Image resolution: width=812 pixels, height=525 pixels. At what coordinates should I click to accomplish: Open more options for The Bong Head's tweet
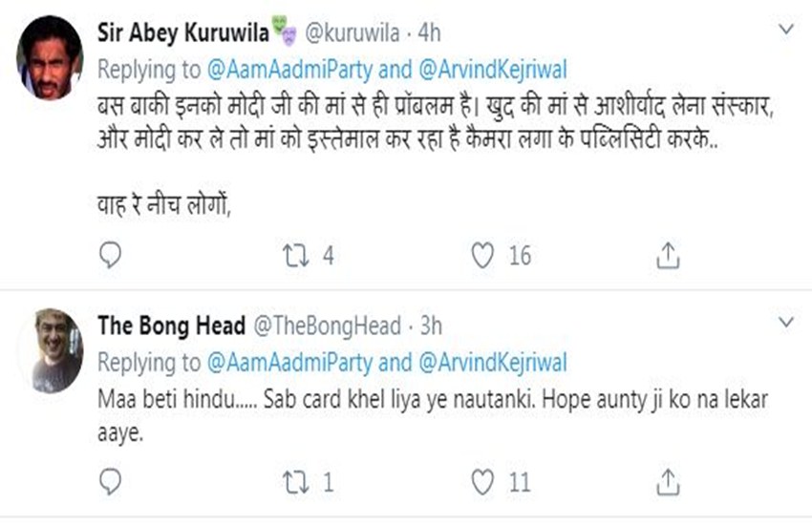coord(785,320)
